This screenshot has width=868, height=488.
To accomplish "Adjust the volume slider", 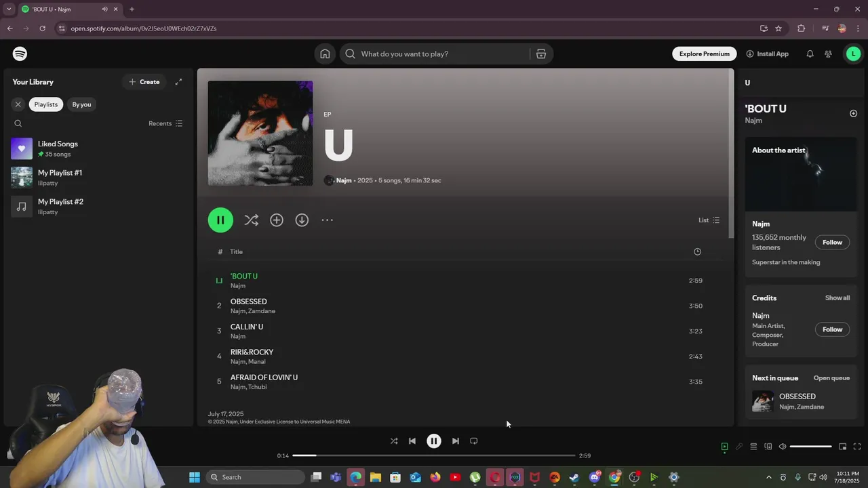I will click(x=811, y=447).
